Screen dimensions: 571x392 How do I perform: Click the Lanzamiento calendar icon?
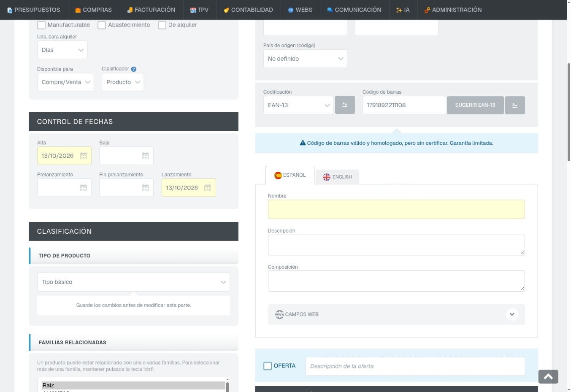click(x=208, y=188)
